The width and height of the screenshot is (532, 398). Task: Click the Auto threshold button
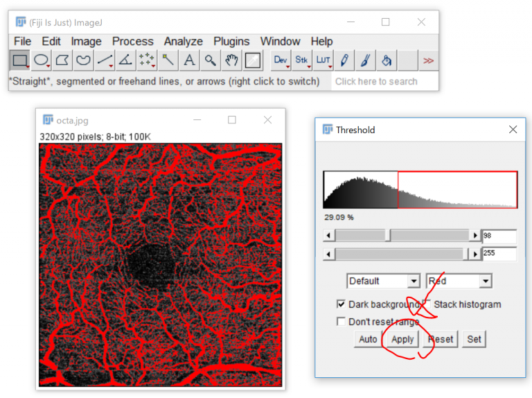pos(368,339)
